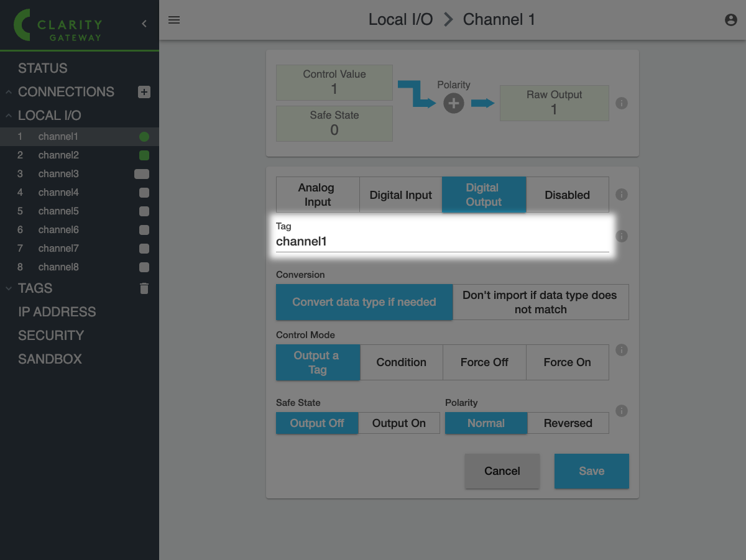746x560 pixels.
Task: Click info icon next to Tag field
Action: pos(621,236)
